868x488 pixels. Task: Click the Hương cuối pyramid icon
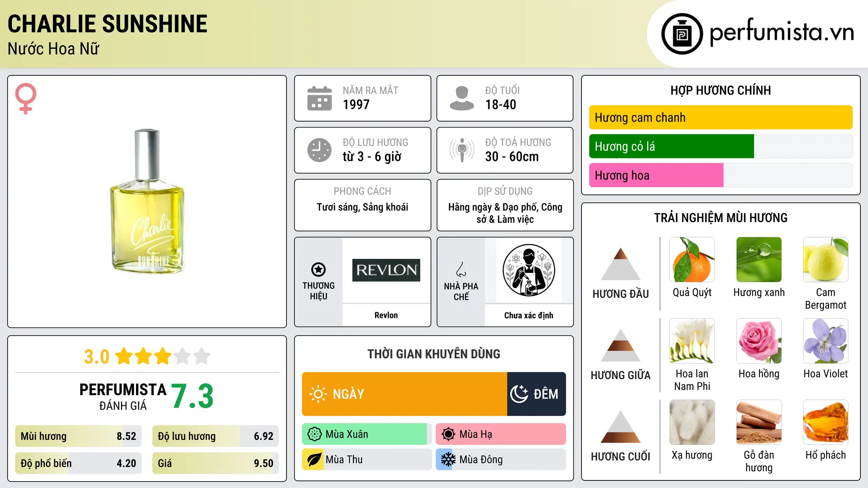tap(620, 427)
